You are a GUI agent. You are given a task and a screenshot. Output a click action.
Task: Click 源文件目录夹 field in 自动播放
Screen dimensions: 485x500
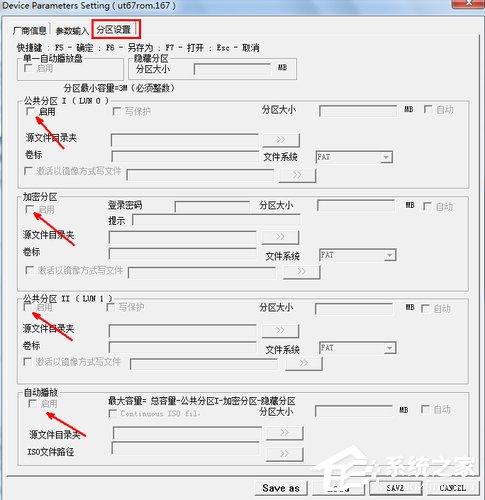click(x=187, y=433)
